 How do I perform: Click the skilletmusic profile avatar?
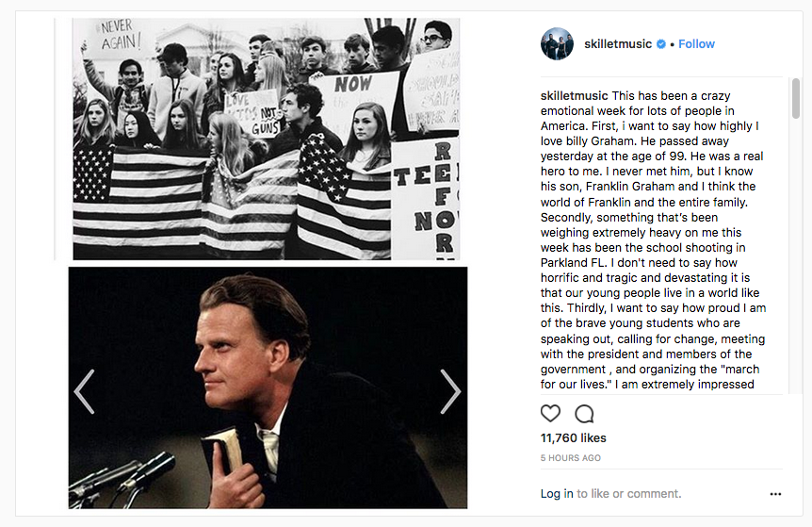(557, 44)
